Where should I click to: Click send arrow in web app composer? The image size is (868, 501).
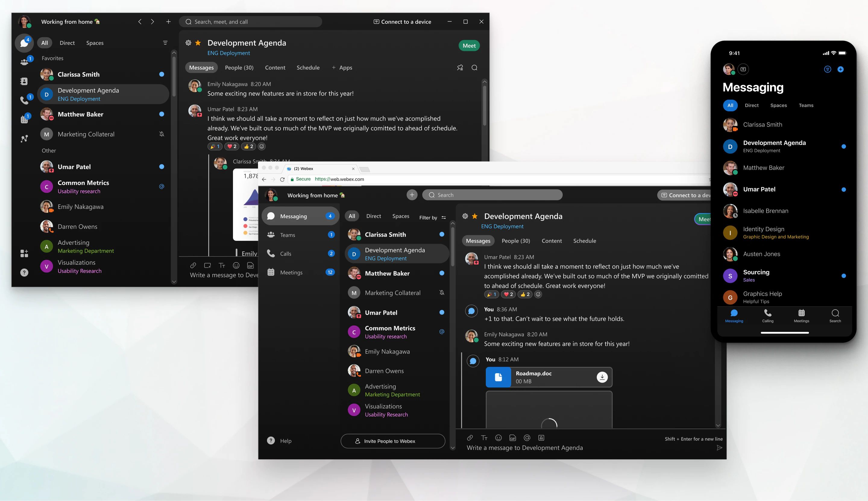coord(719,448)
